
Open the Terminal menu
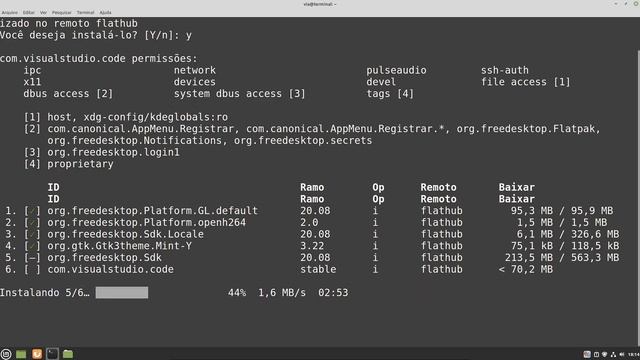coord(85,13)
